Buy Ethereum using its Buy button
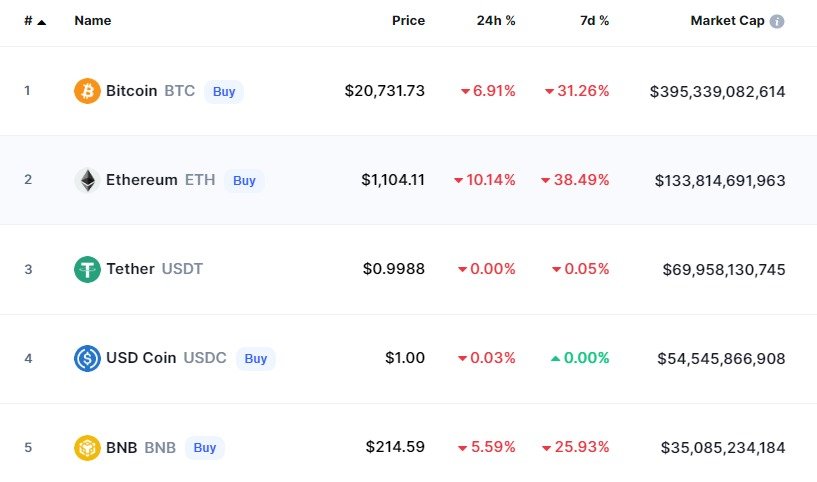The height and width of the screenshot is (482, 817). 244,180
